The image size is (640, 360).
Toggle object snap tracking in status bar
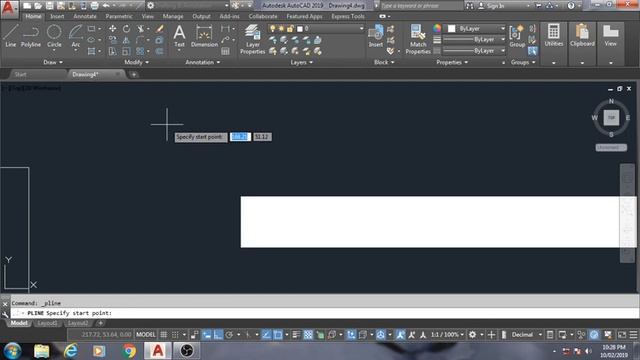[x=266, y=335]
